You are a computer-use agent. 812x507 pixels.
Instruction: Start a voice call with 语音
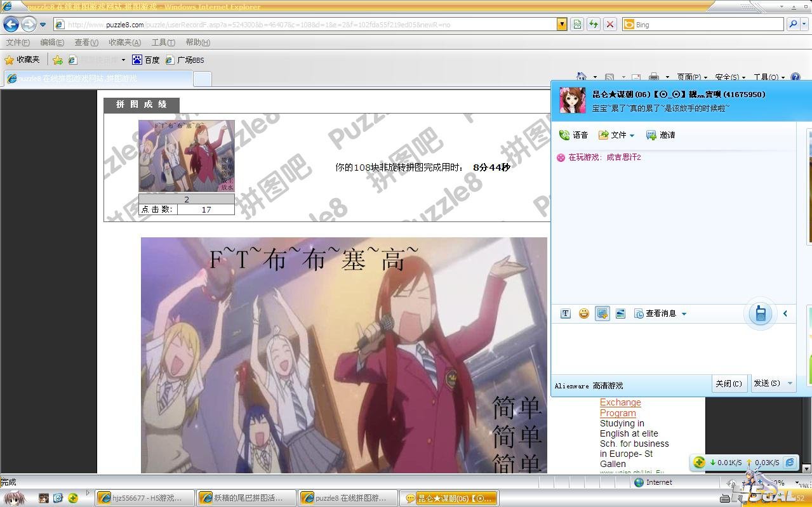tap(573, 135)
